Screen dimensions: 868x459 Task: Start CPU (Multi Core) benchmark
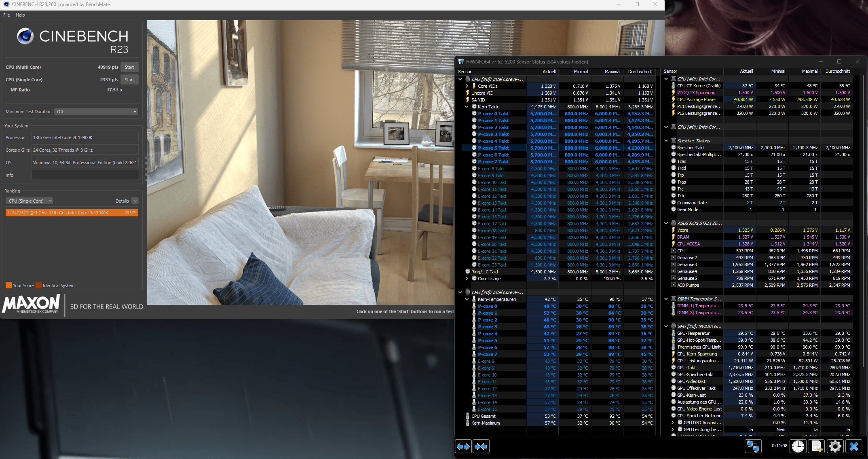point(129,67)
